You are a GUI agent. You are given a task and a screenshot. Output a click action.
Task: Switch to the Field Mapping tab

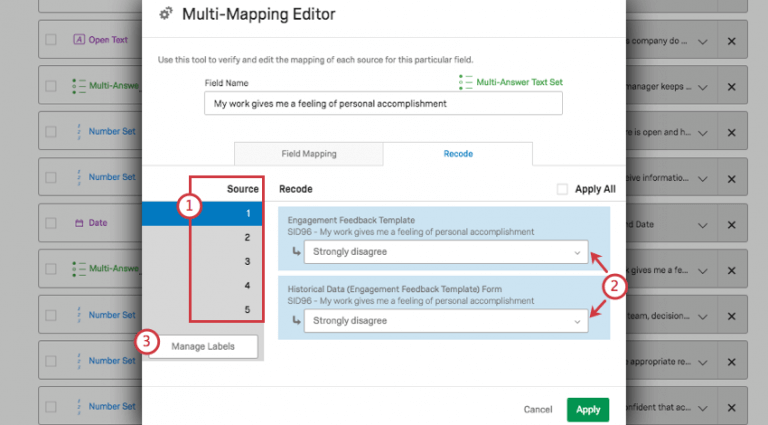[308, 154]
